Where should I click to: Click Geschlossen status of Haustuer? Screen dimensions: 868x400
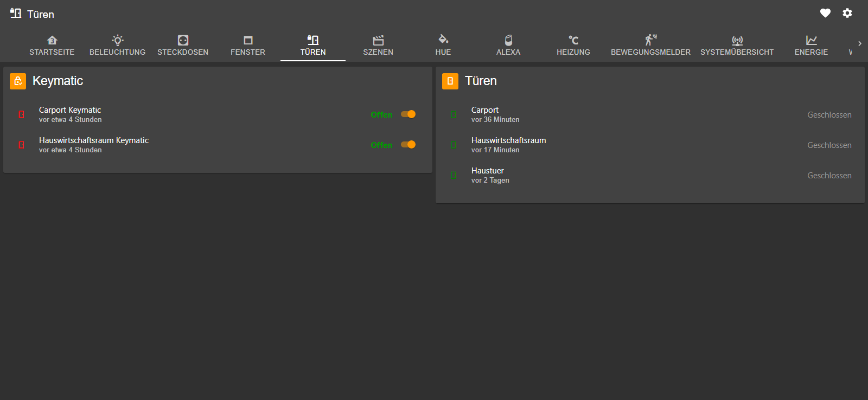pos(829,176)
